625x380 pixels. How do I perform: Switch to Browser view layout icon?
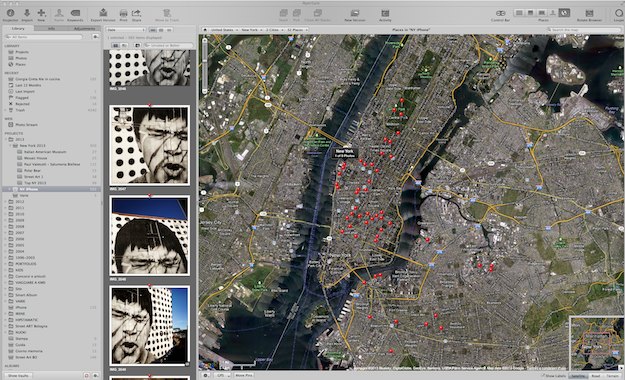(519, 13)
